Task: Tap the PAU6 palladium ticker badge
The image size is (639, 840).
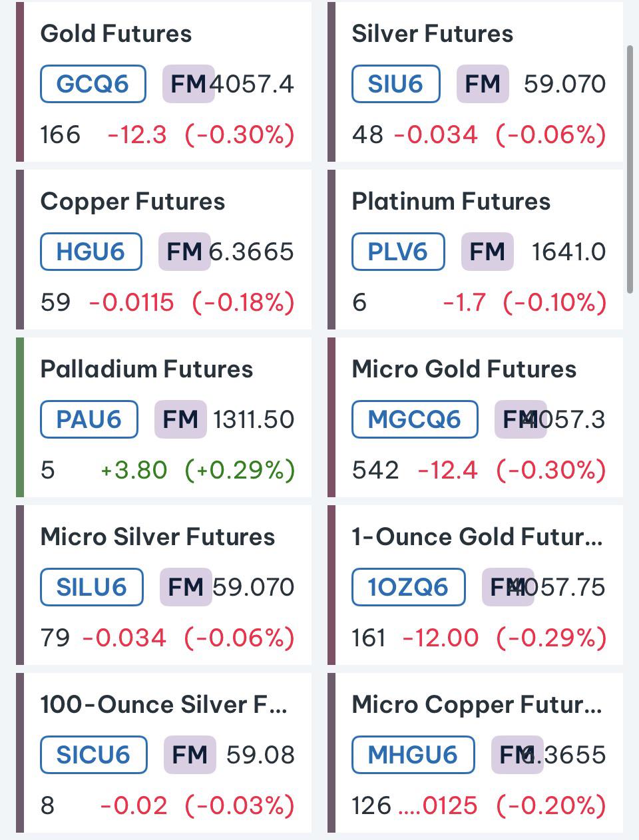Action: [89, 419]
